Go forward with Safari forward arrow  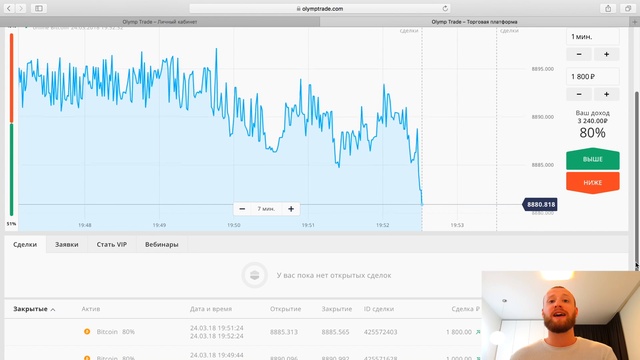pyautogui.click(x=21, y=8)
